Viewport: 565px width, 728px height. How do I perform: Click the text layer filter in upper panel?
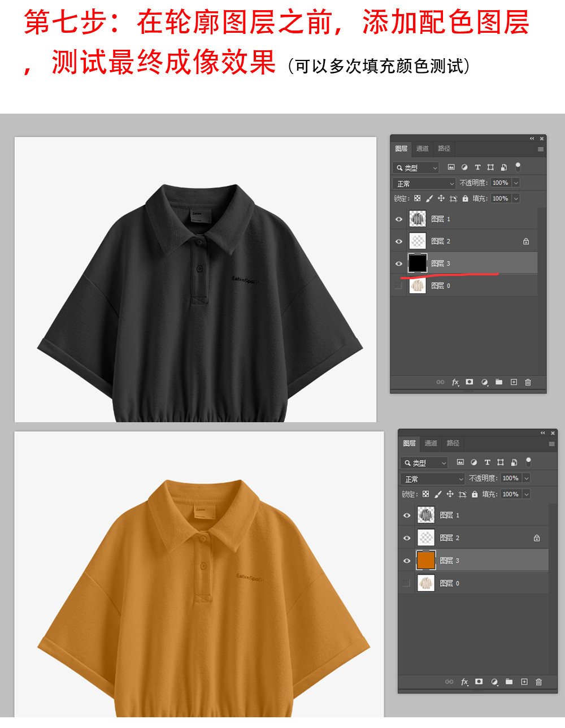point(477,167)
